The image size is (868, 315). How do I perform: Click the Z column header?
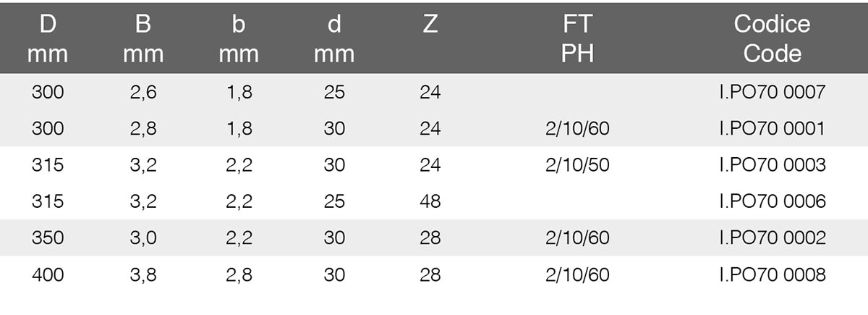click(x=430, y=26)
